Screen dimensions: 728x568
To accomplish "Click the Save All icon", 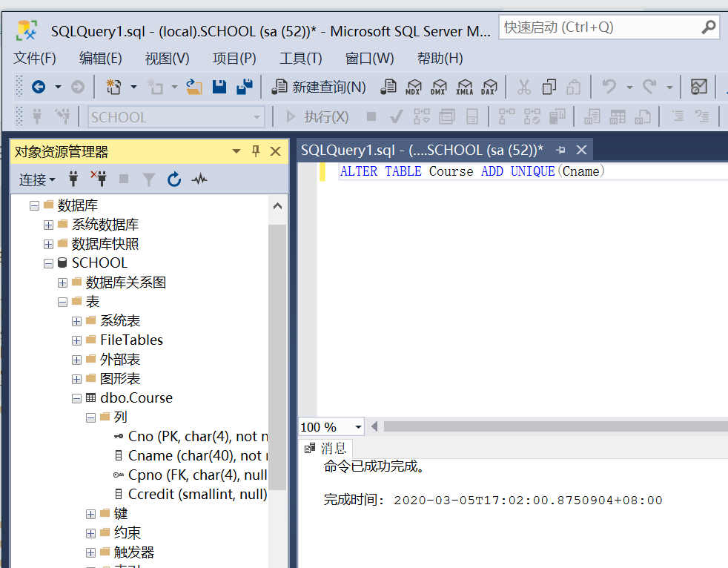I will [245, 87].
